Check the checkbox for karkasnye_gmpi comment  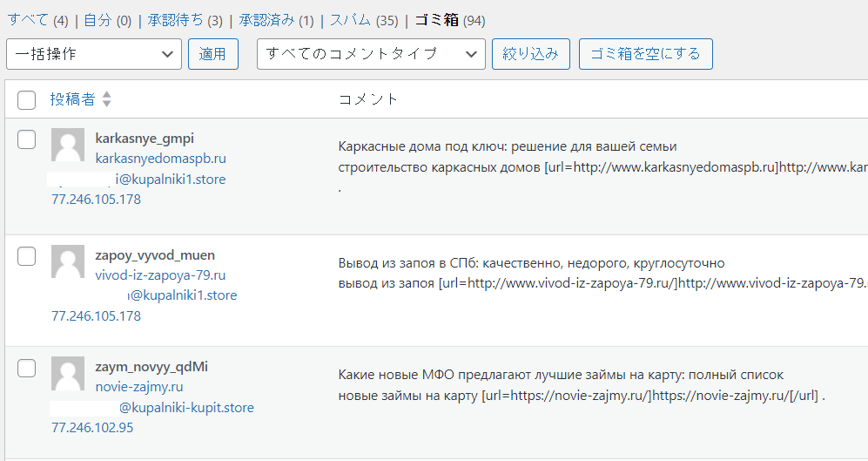(x=27, y=139)
